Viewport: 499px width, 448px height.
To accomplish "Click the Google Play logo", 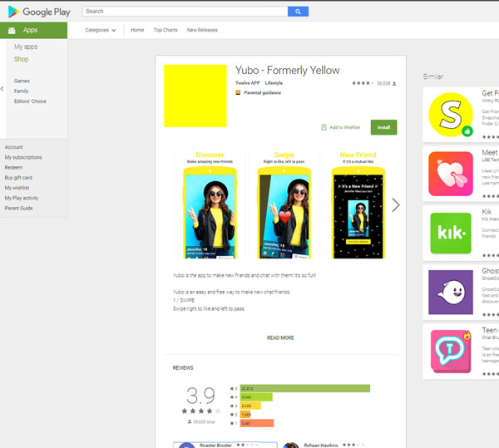I will [39, 12].
